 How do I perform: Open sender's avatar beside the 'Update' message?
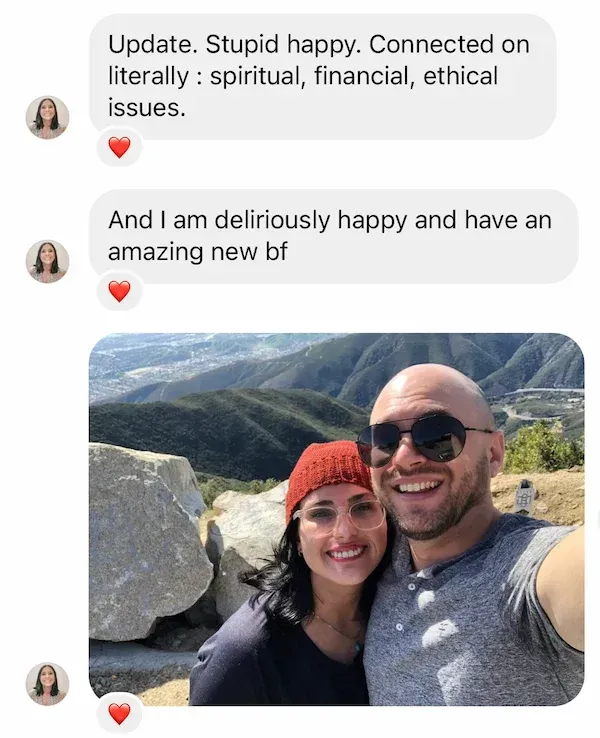(47, 117)
